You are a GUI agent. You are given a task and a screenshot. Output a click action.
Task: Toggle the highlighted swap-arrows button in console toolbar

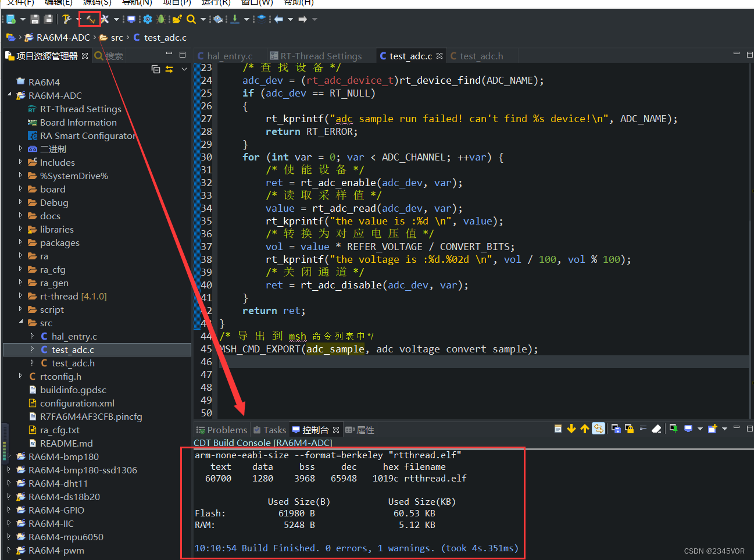598,429
